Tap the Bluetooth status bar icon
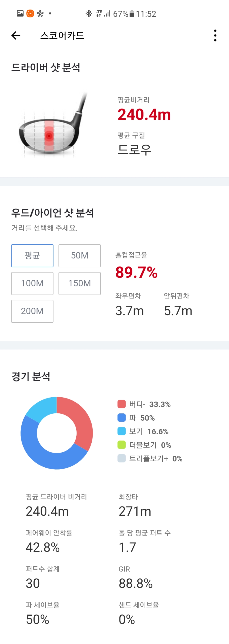The height and width of the screenshot is (644, 229). (89, 13)
